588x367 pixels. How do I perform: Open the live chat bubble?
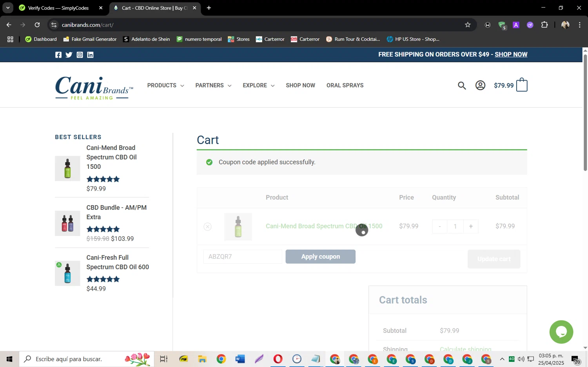click(561, 332)
